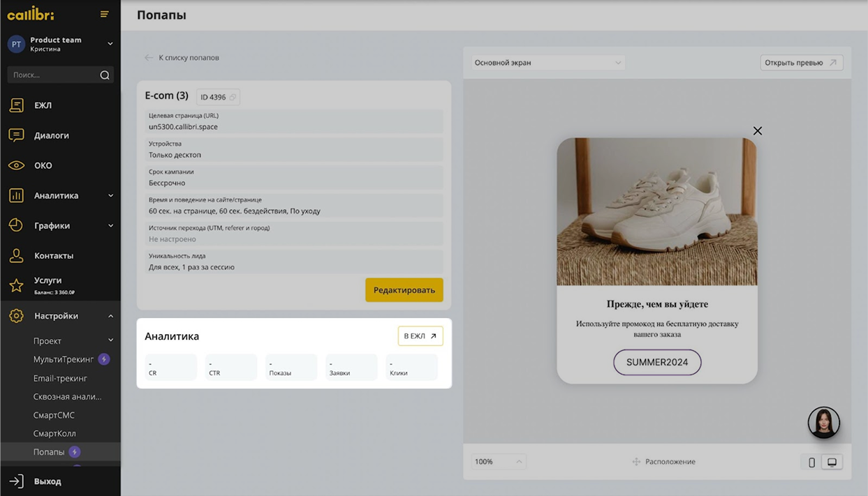Open the chat avatar widget

(x=823, y=423)
